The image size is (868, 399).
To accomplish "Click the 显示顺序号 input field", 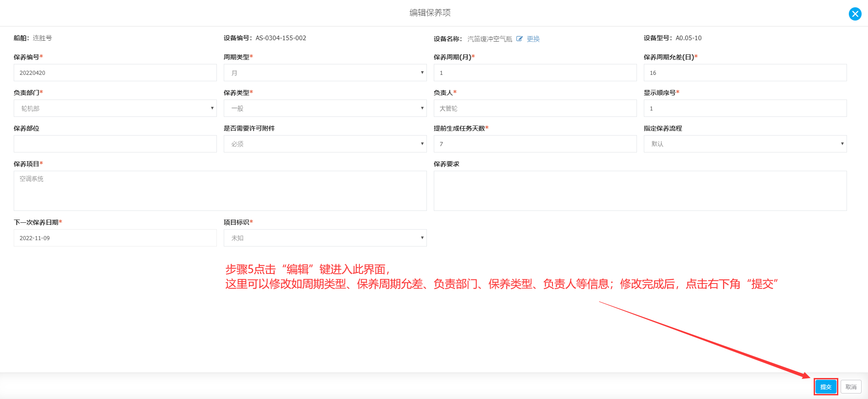I will [745, 108].
